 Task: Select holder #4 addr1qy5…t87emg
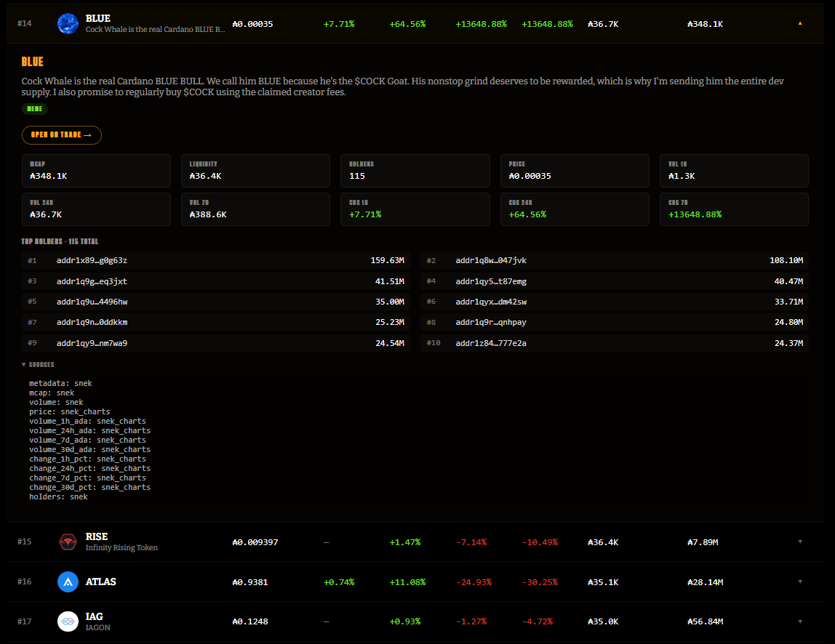tap(615, 281)
